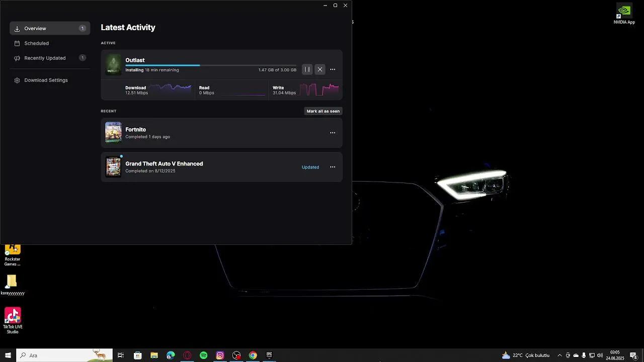Open more options for Outlast
The width and height of the screenshot is (644, 362).
[333, 69]
